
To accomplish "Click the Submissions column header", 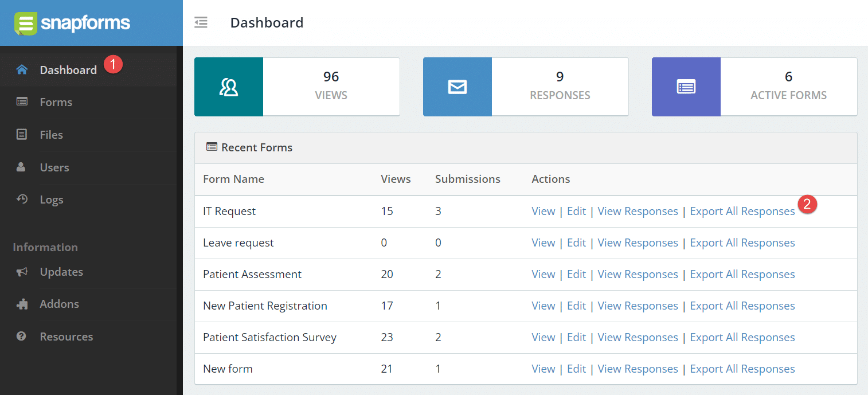I will [468, 179].
